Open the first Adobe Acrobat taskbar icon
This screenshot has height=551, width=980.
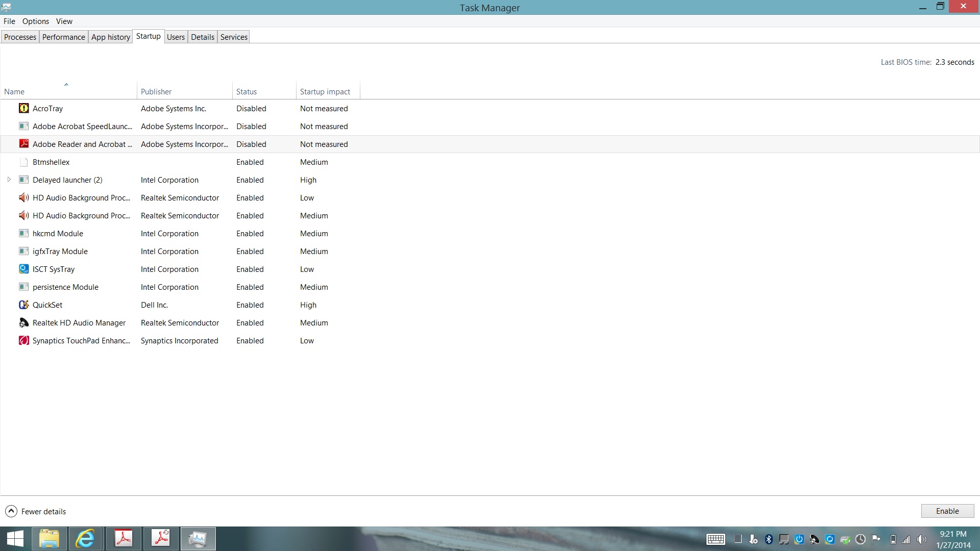[x=124, y=539]
